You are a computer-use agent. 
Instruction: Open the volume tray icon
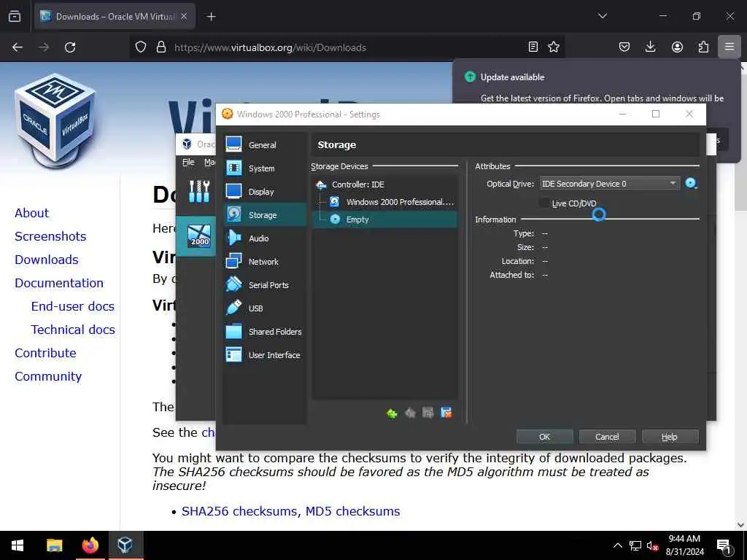pyautogui.click(x=652, y=546)
